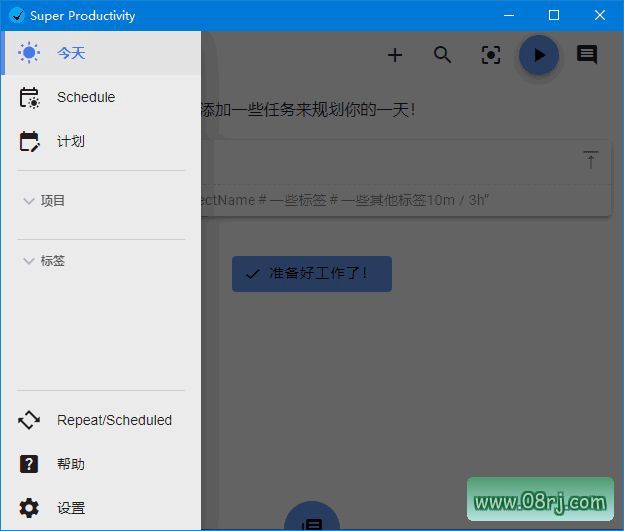Click the plus add task icon
Screen dimensions: 624x531
point(395,55)
